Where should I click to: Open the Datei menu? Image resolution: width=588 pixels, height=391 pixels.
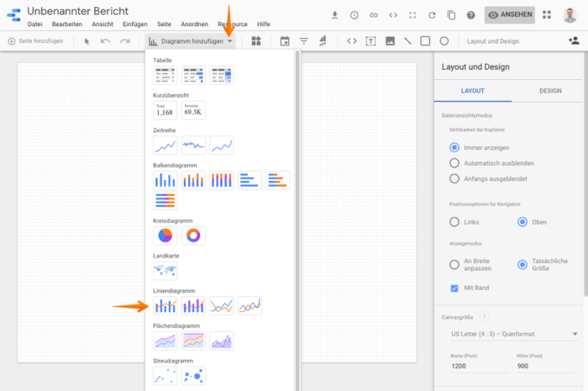35,24
